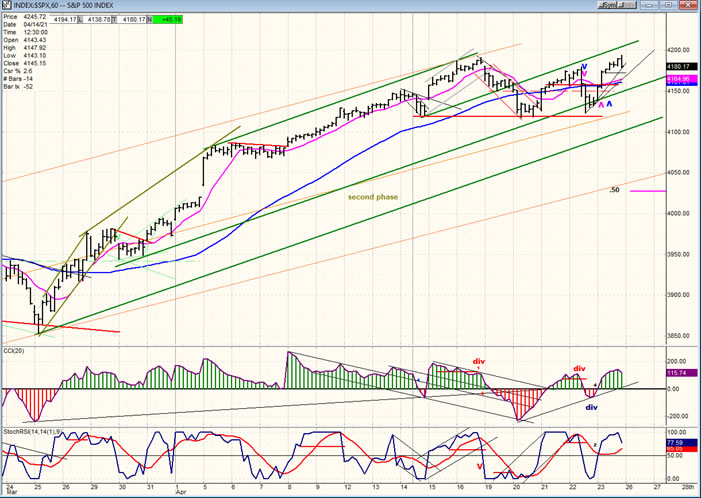Screen dimensions: 701x498
Task: Click the red V marker in StochRSI panel
Action: [479, 466]
